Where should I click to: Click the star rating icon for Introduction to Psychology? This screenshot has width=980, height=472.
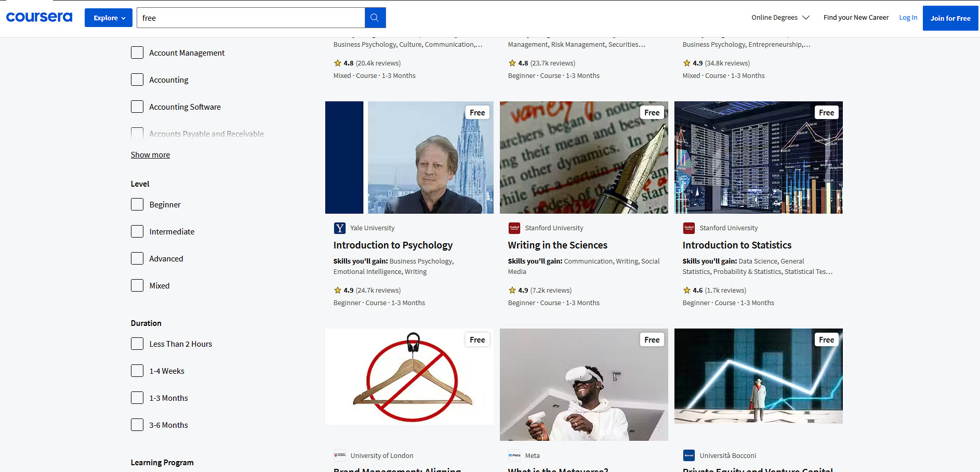[338, 291]
